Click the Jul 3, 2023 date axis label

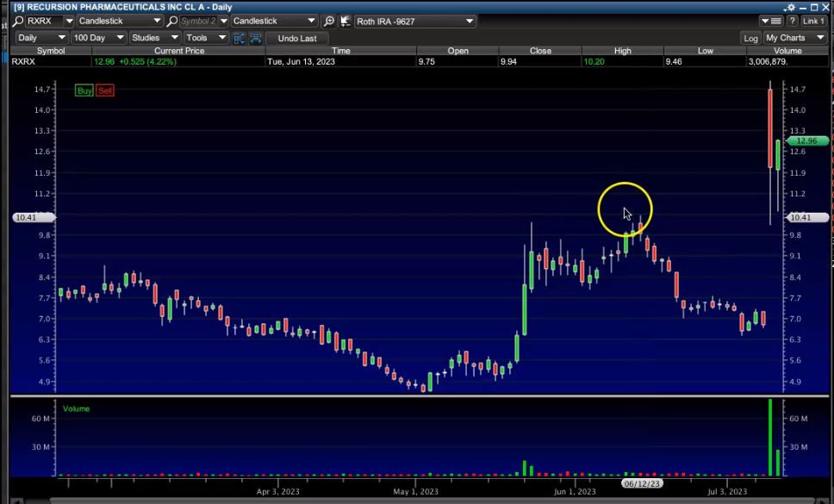[727, 492]
